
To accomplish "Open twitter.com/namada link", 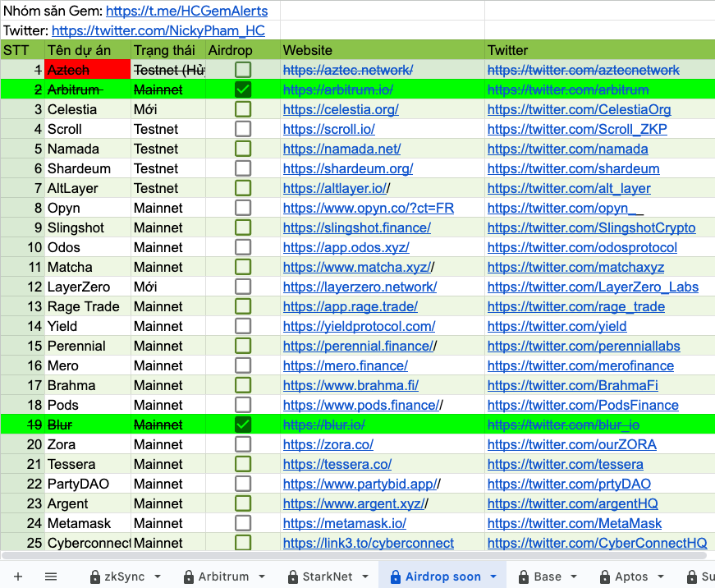I will [x=568, y=149].
